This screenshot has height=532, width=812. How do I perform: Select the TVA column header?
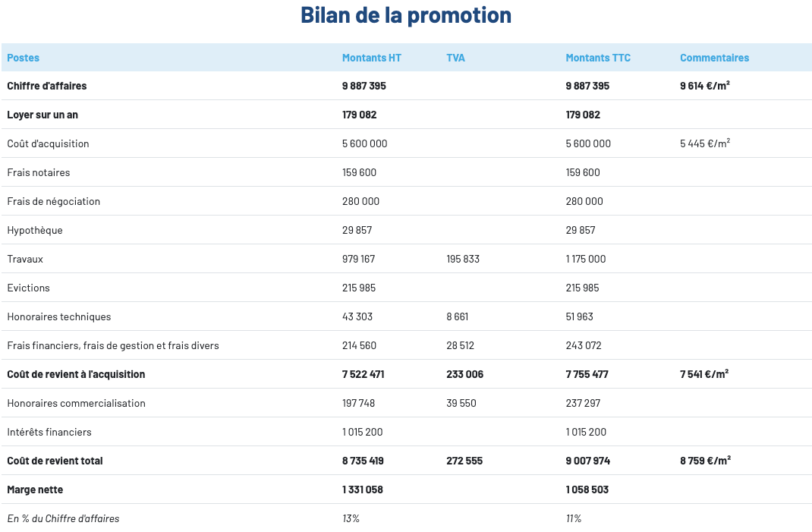click(455, 58)
